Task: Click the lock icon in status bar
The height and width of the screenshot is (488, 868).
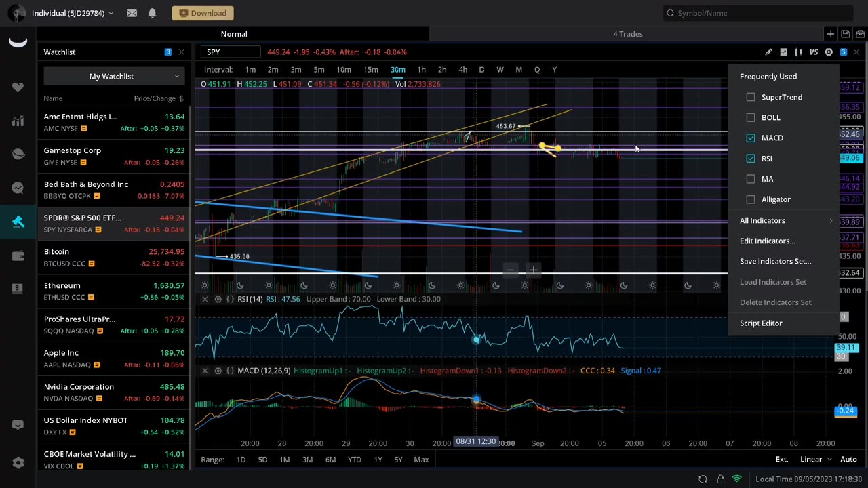Action: [x=720, y=479]
